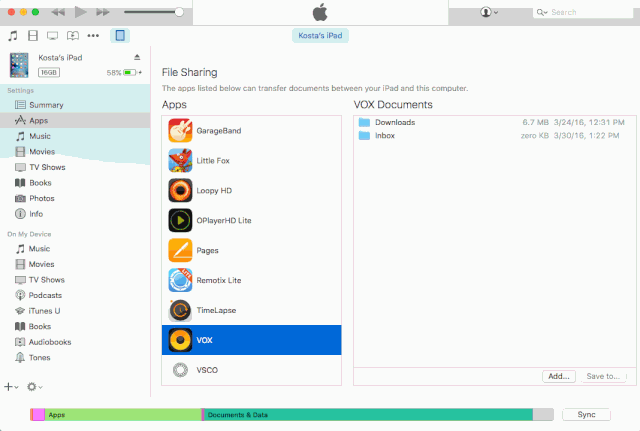
Task: Open Tones under On My Device
Action: coord(75,357)
